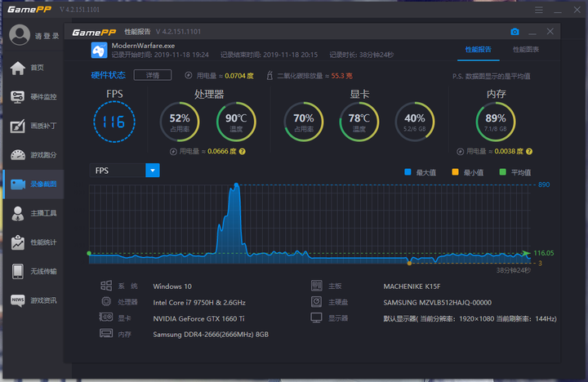Click the 最大值 blue legend swatch
The width and height of the screenshot is (588, 382).
[408, 172]
